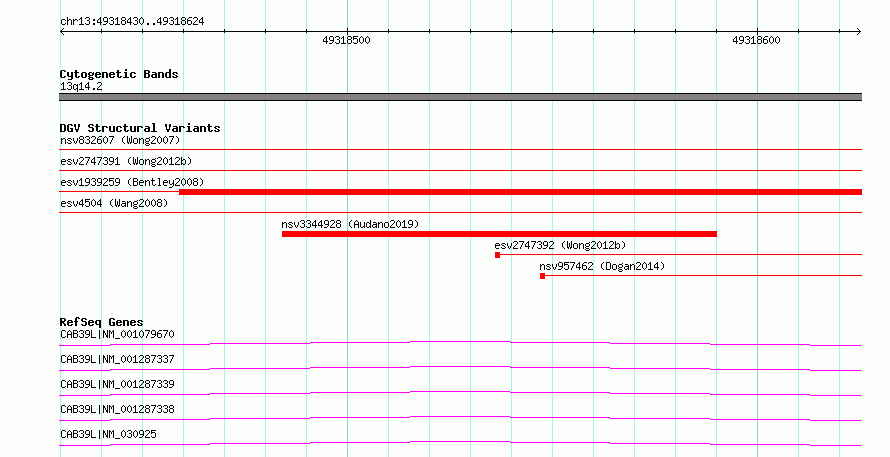Click the chr13:49318430..49318624 coordinate label
The width and height of the screenshot is (890, 457).
[132, 22]
